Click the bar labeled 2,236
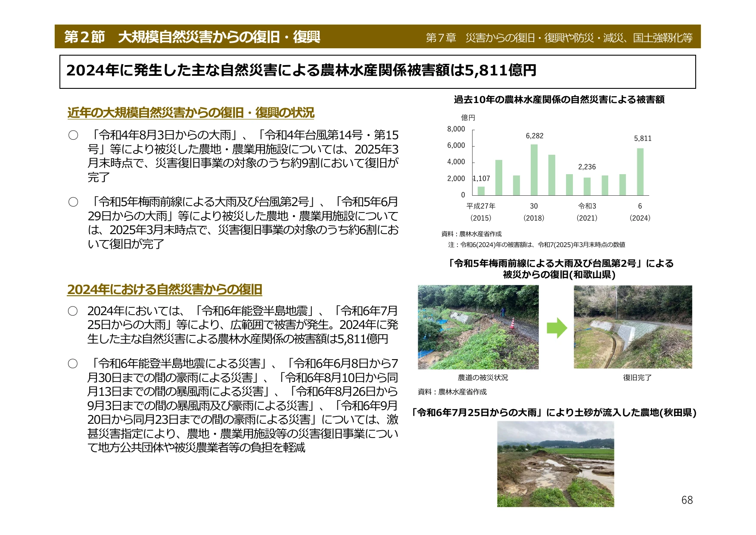Viewport: 756px width, 535px height. [587, 186]
